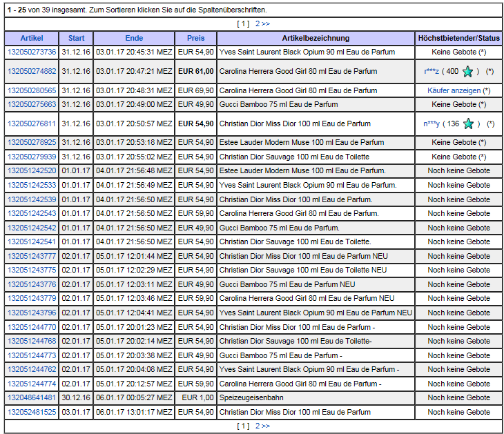The image size is (504, 434).
Task: Open article 132051242520
Action: [x=32, y=170]
